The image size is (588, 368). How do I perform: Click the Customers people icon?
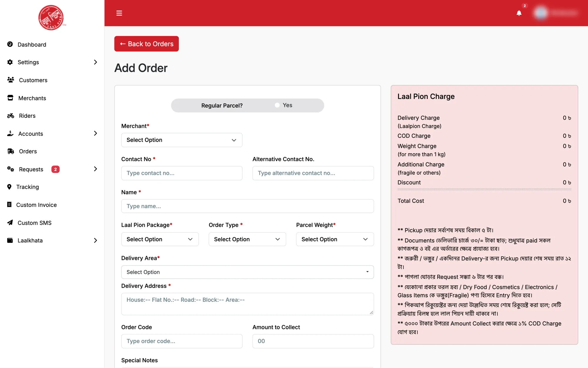11,80
